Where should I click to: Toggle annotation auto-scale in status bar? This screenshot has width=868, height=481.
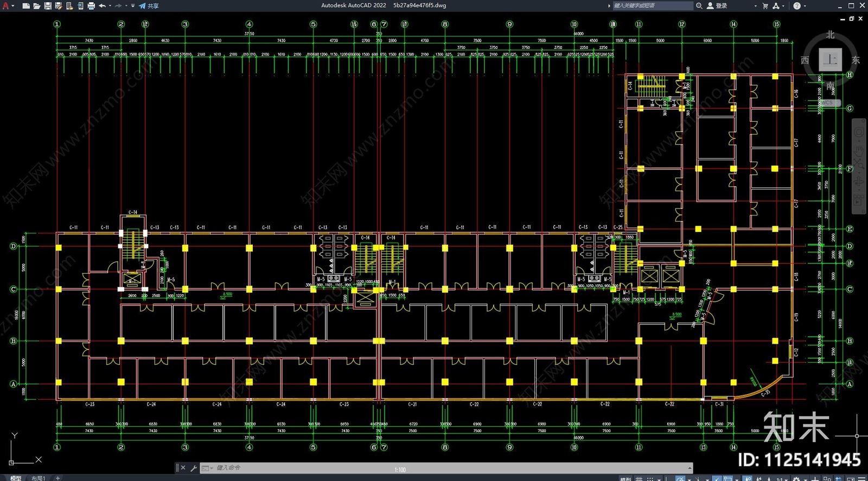point(759,478)
